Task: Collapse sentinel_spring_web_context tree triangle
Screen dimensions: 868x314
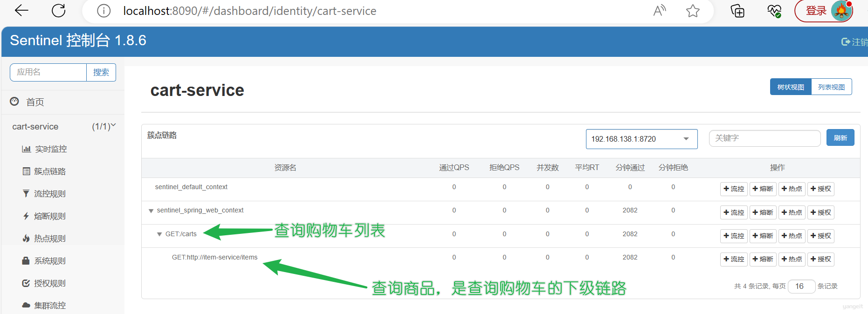Action: (151, 211)
